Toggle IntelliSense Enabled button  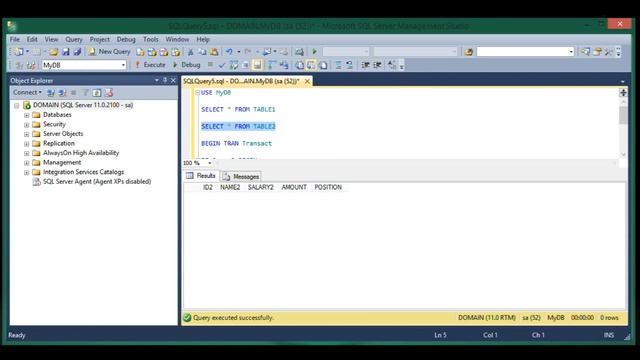(x=257, y=65)
